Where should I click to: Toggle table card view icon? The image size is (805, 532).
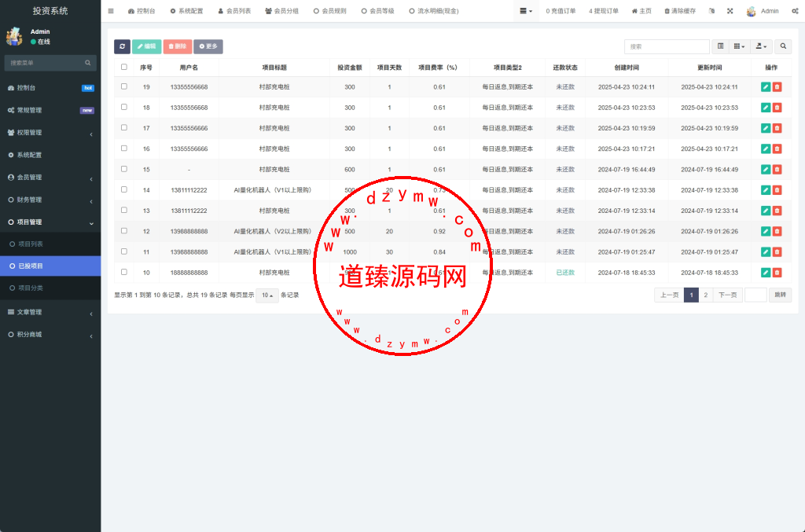(720, 46)
